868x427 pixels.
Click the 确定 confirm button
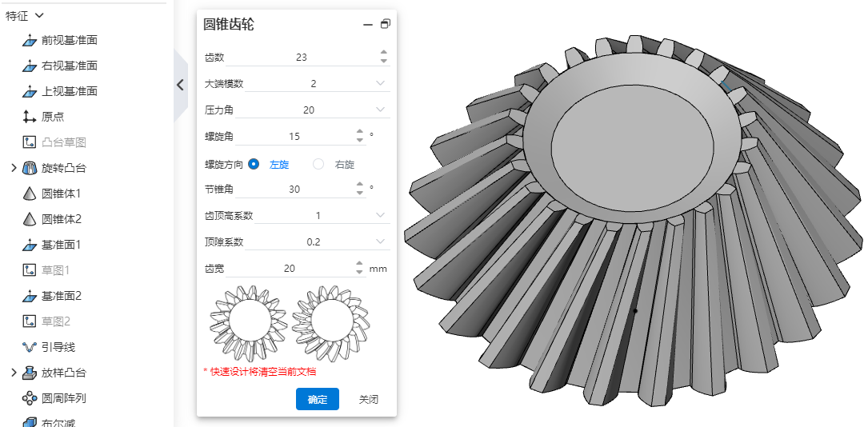tap(318, 399)
